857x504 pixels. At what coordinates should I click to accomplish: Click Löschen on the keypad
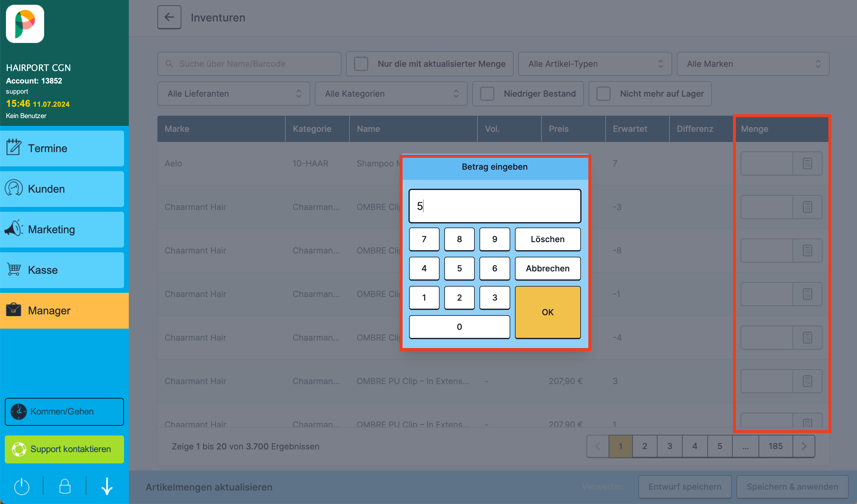(547, 239)
